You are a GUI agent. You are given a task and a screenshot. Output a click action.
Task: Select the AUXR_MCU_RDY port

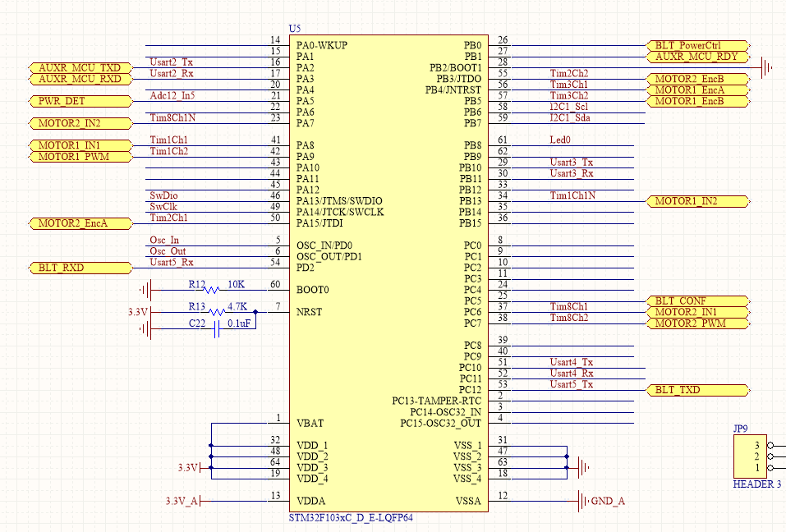click(698, 57)
